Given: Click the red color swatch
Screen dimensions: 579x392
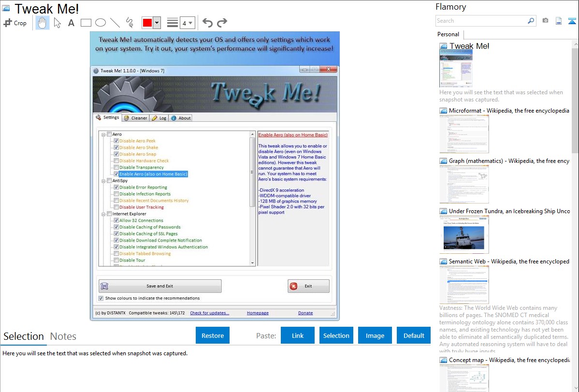Looking at the screenshot, I should click(x=147, y=23).
